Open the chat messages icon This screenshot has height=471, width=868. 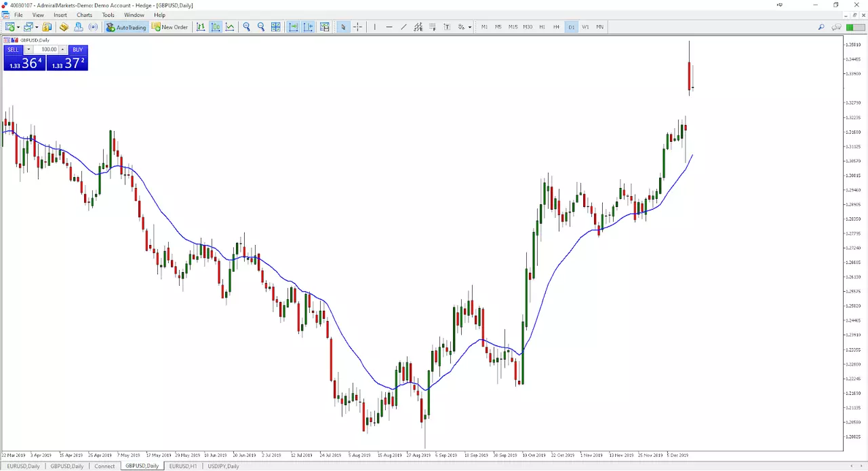click(x=837, y=27)
